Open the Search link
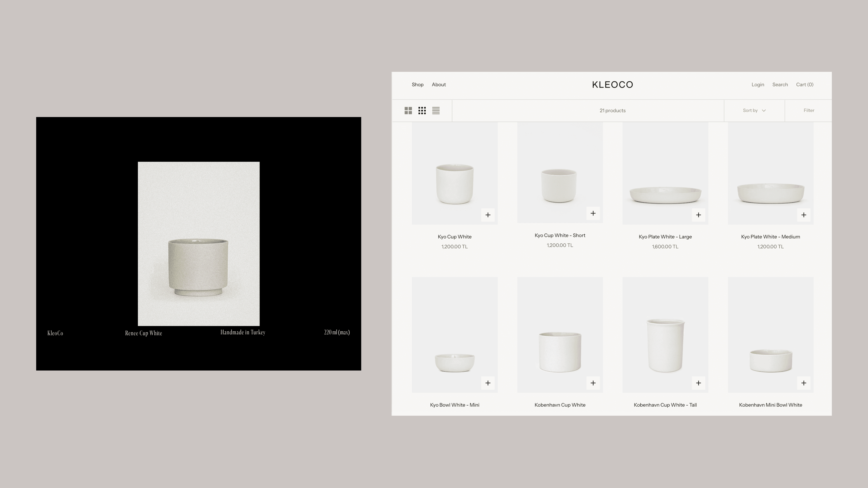Viewport: 868px width, 488px height. [x=780, y=84]
